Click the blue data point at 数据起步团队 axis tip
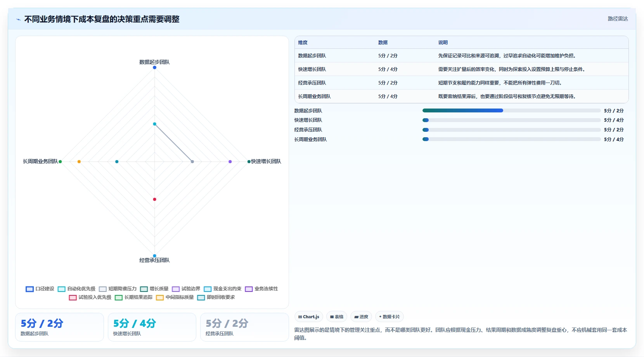This screenshot has height=357, width=644. tap(154, 67)
